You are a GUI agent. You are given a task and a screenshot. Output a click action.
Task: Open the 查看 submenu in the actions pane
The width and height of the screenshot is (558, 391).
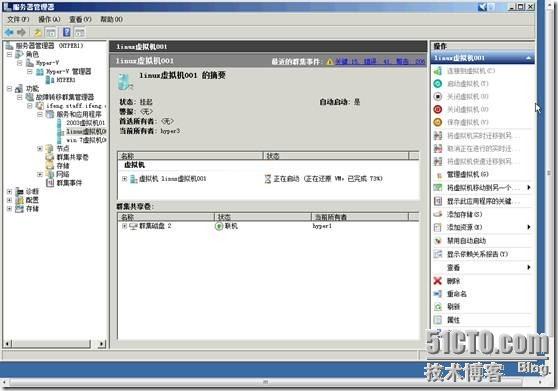click(529, 267)
